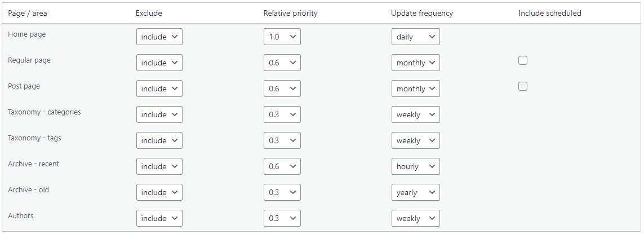The height and width of the screenshot is (234, 644).
Task: Open Regular page monthly frequency dropdown
Action: (x=415, y=63)
